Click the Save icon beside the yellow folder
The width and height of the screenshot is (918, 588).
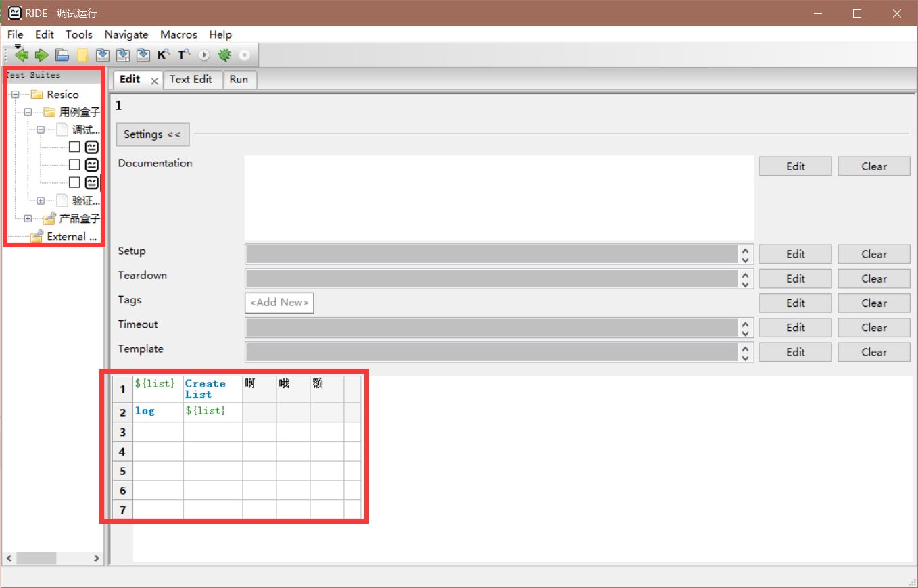tap(103, 55)
